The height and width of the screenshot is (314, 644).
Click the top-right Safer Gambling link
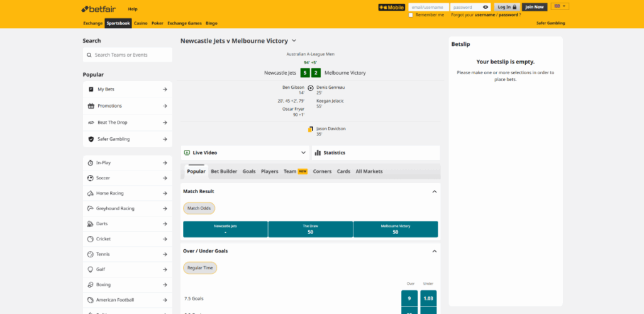click(550, 23)
